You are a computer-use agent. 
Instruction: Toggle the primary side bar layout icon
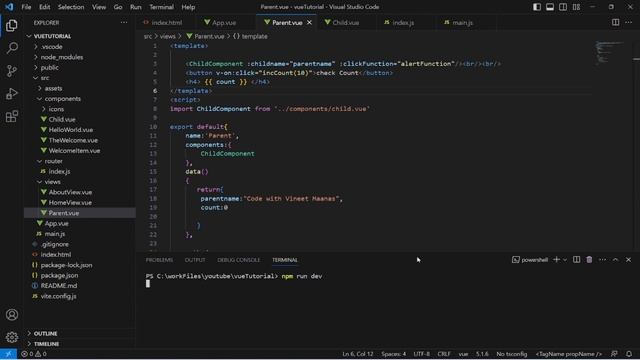tap(537, 7)
